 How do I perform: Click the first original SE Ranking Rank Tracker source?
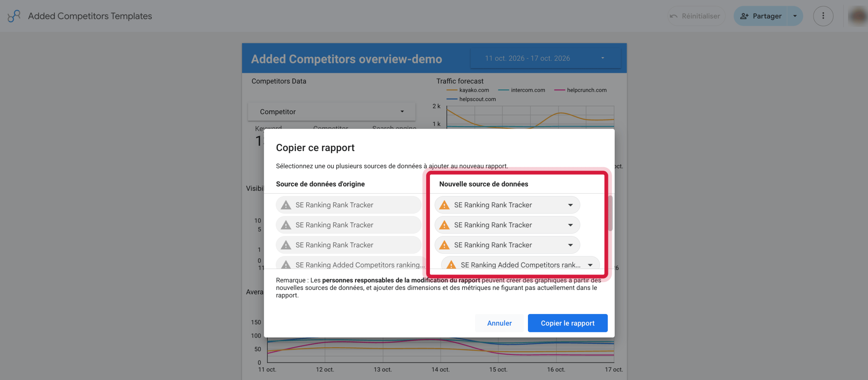[349, 205]
